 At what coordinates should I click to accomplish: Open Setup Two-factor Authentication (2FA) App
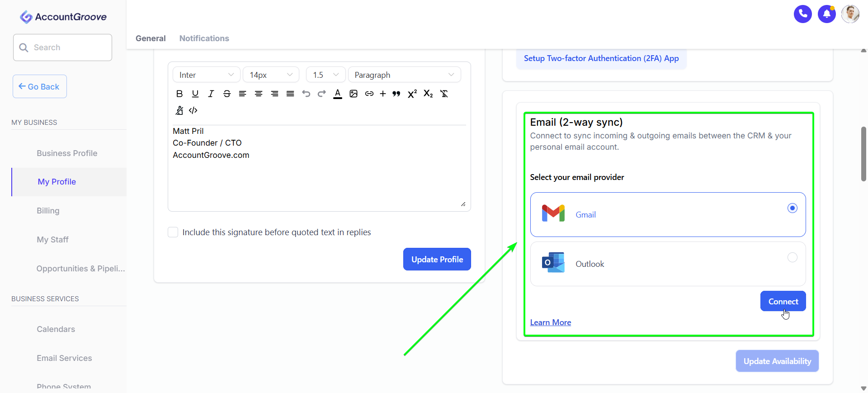(x=601, y=58)
